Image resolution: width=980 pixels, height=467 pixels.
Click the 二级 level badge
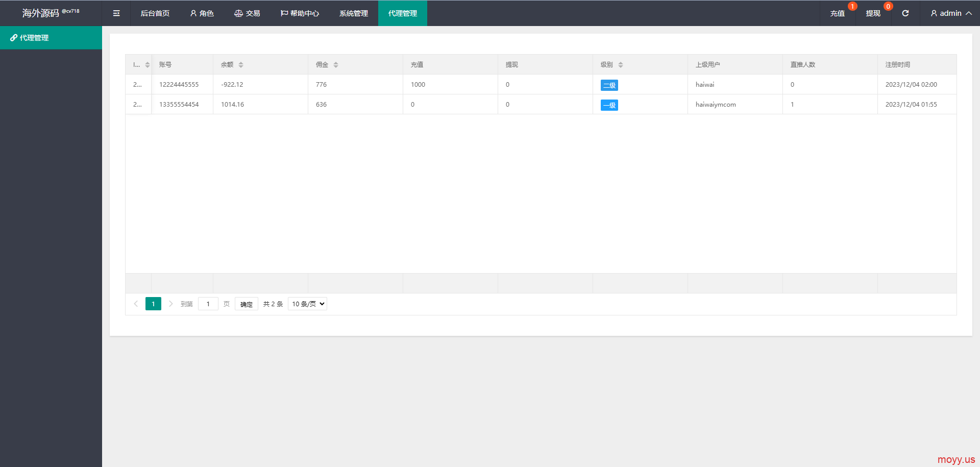pos(609,85)
